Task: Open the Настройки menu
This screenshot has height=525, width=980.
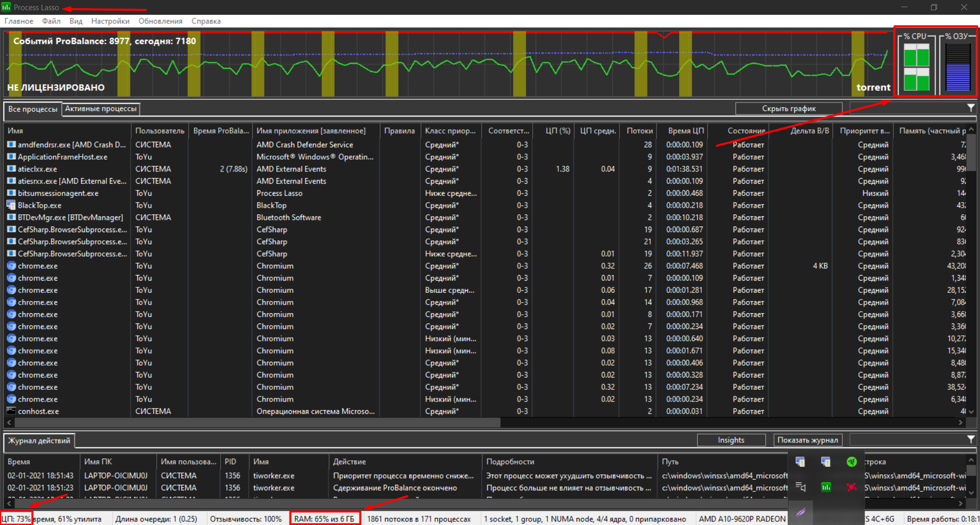Action: click(x=110, y=21)
